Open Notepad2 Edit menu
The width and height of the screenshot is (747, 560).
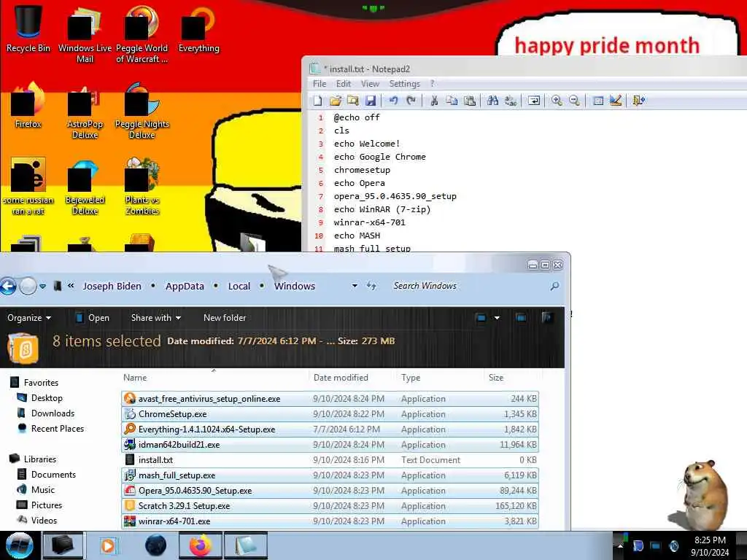pyautogui.click(x=344, y=84)
